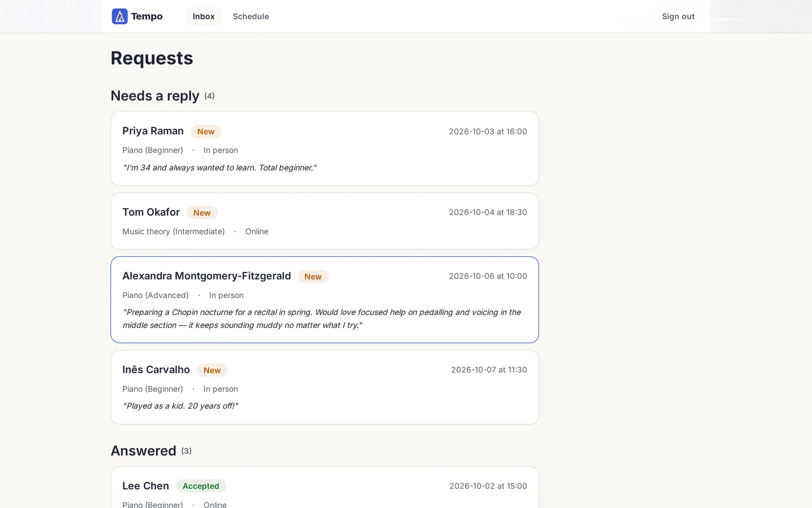Screen dimensions: 812x508
Task: Click the Needs a reply heading
Action: pos(155,96)
